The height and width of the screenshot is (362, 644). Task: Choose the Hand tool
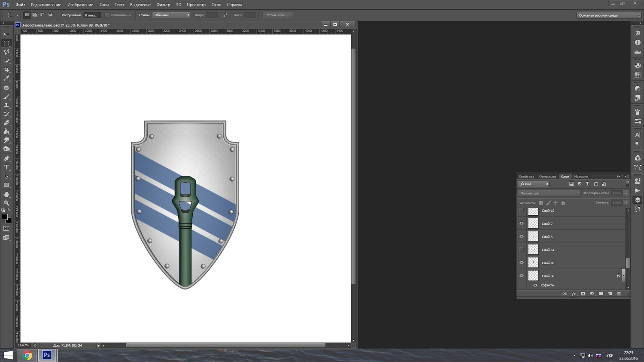6,194
